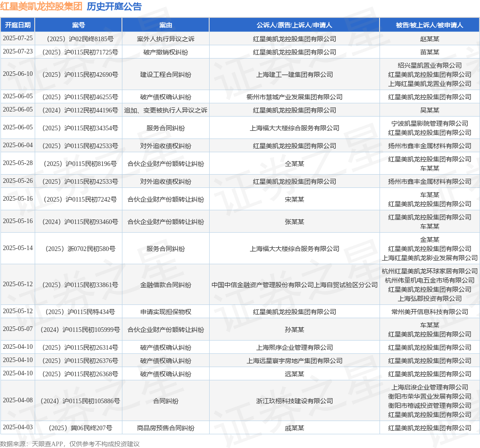Select case number (2025)浙0702民初580号

(x=79, y=249)
